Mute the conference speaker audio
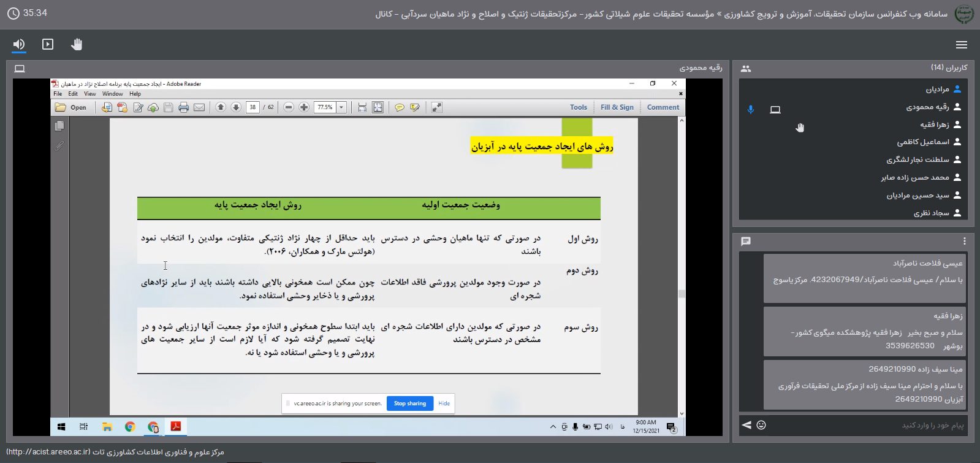The height and width of the screenshot is (463, 980). (x=19, y=44)
